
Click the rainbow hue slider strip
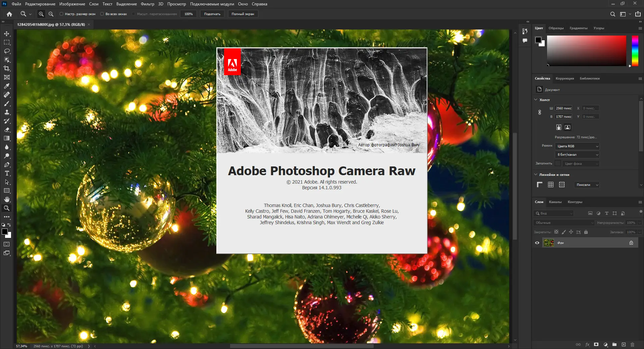coord(635,51)
